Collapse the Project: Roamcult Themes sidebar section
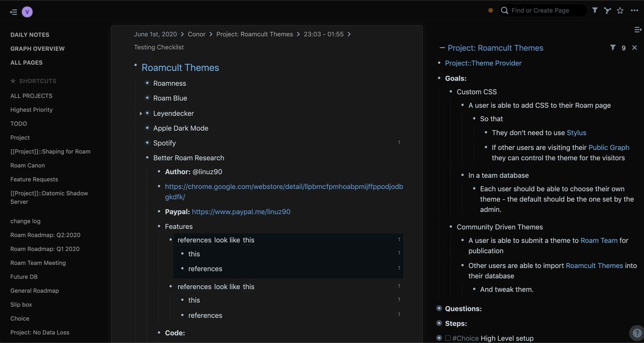Image resolution: width=644 pixels, height=343 pixels. tap(442, 48)
